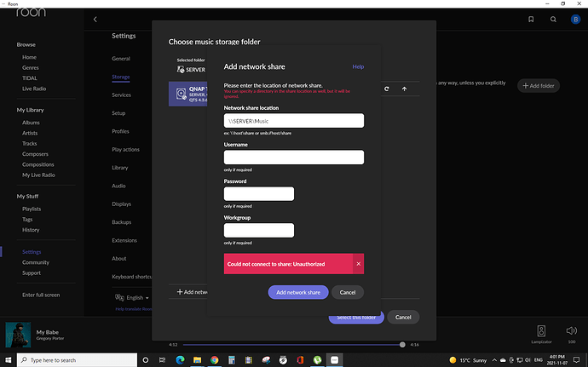Open search with the magnifier icon
Viewport: 588px width, 367px height.
553,19
